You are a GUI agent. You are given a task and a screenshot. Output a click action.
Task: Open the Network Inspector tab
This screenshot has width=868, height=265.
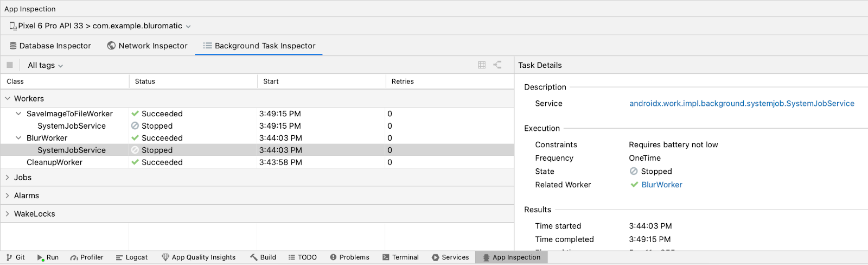click(147, 46)
